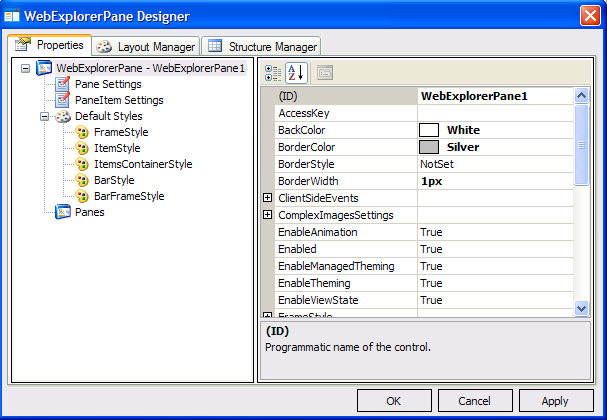Open the Structure Manager tab

tap(262, 46)
